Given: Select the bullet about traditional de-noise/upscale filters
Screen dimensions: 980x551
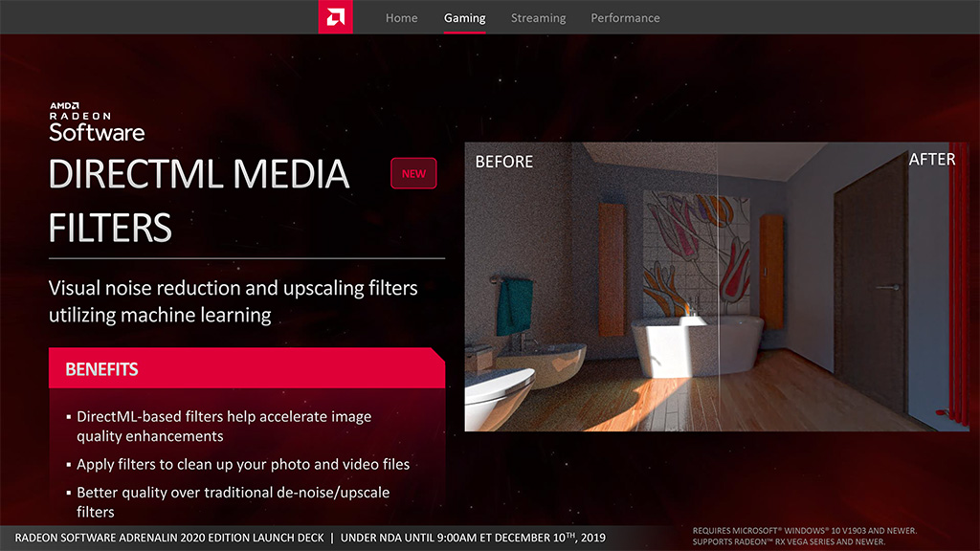Looking at the screenshot, I should [233, 501].
